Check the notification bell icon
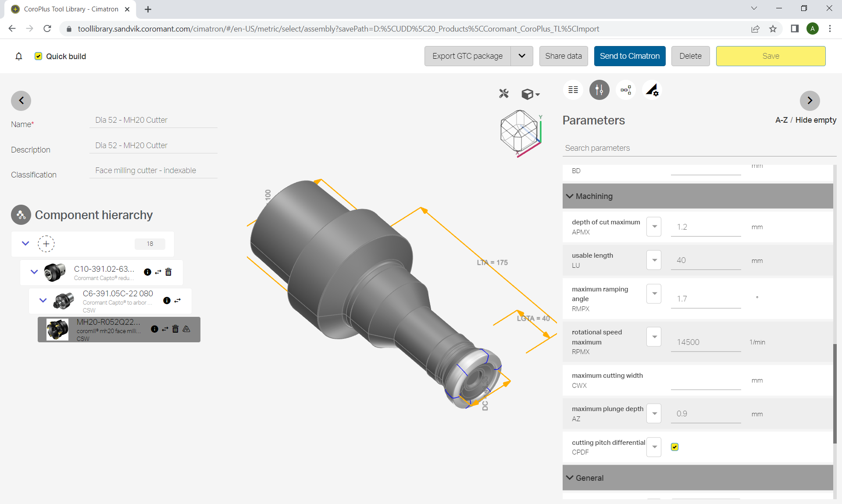 coord(18,57)
